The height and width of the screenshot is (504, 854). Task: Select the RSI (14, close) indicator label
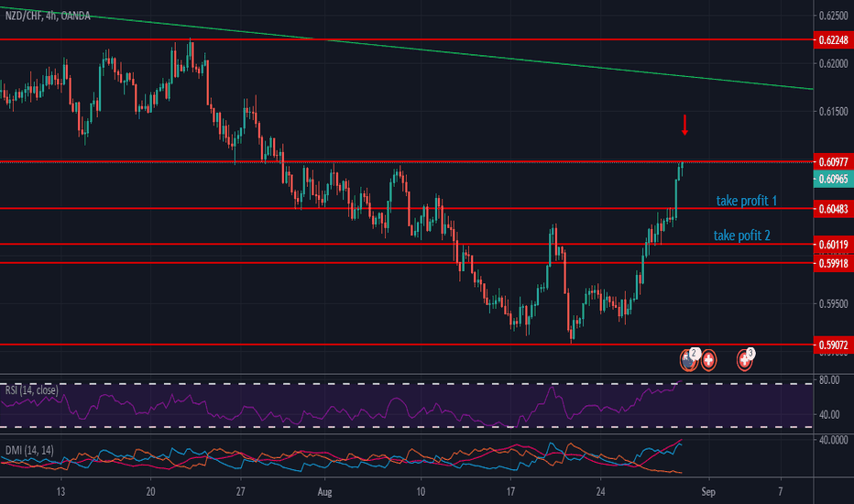pyautogui.click(x=31, y=390)
